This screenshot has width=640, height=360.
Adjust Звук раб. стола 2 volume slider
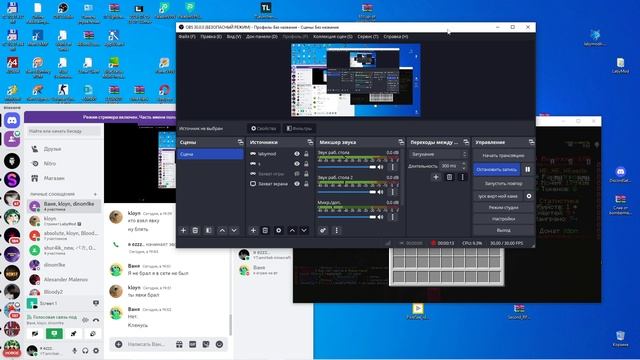pos(347,192)
